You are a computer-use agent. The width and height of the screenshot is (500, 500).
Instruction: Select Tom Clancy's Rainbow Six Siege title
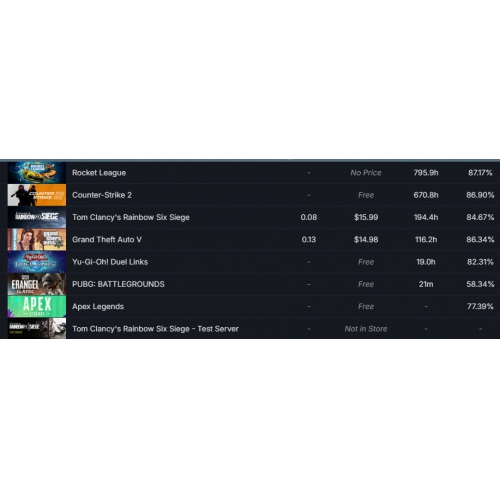click(x=131, y=217)
